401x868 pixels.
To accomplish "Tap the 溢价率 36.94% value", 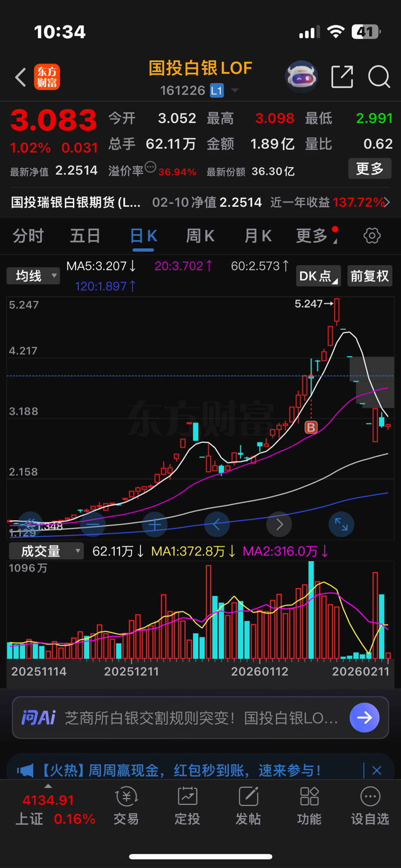I will [178, 172].
